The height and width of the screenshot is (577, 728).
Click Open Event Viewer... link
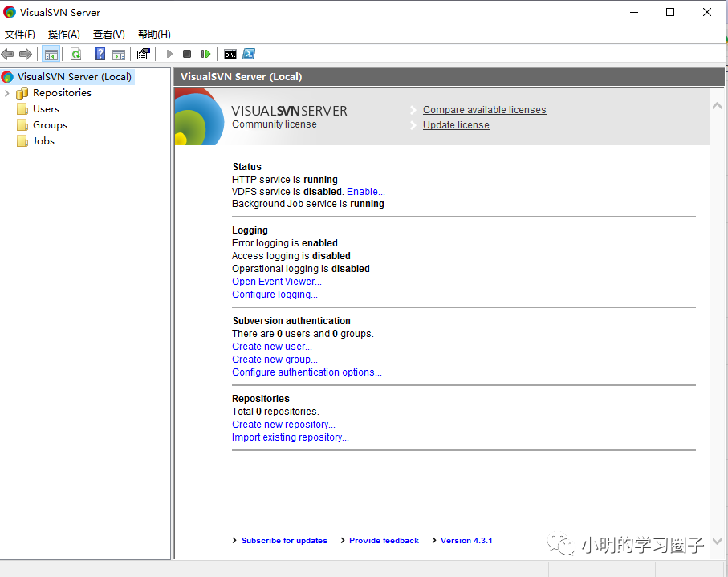click(x=277, y=282)
